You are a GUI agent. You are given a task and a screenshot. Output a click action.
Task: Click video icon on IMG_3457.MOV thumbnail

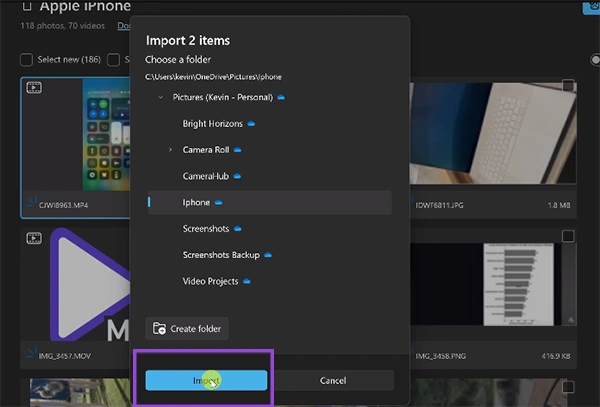(34, 238)
